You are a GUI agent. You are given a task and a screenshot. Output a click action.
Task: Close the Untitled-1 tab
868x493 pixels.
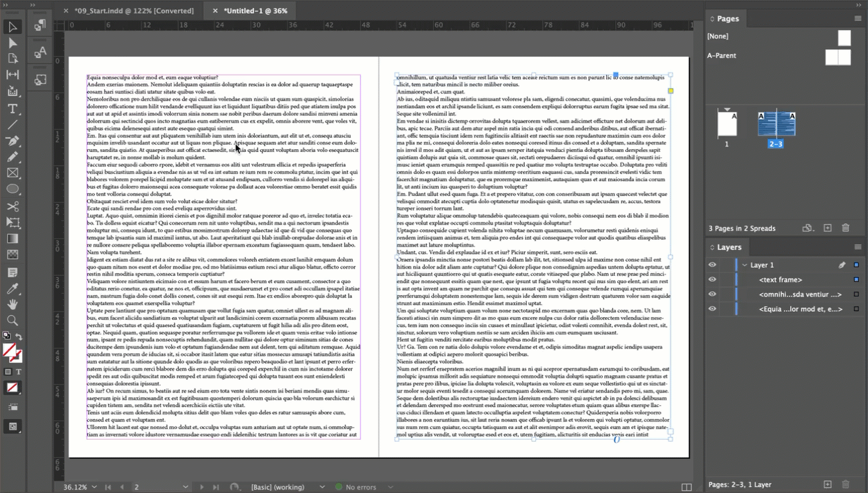pos(215,11)
